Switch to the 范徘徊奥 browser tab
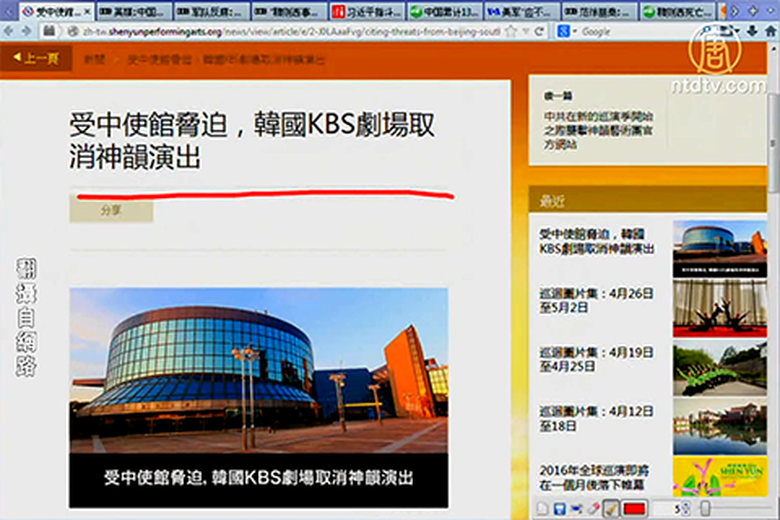780x520 pixels. pyautogui.click(x=600, y=12)
